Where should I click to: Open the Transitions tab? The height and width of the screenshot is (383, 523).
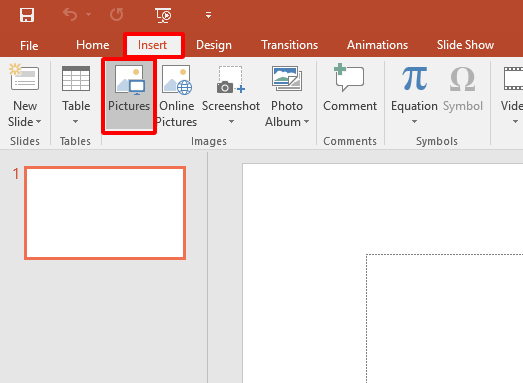click(x=290, y=45)
